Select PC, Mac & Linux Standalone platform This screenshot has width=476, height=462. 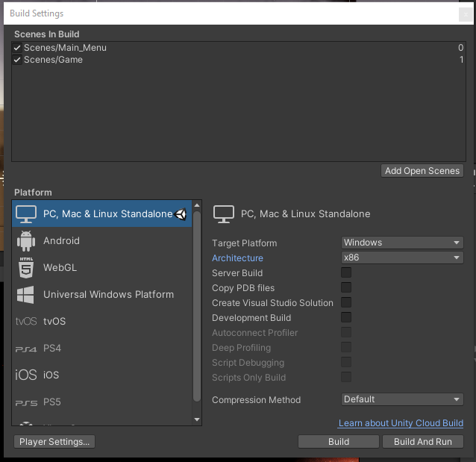tap(101, 213)
